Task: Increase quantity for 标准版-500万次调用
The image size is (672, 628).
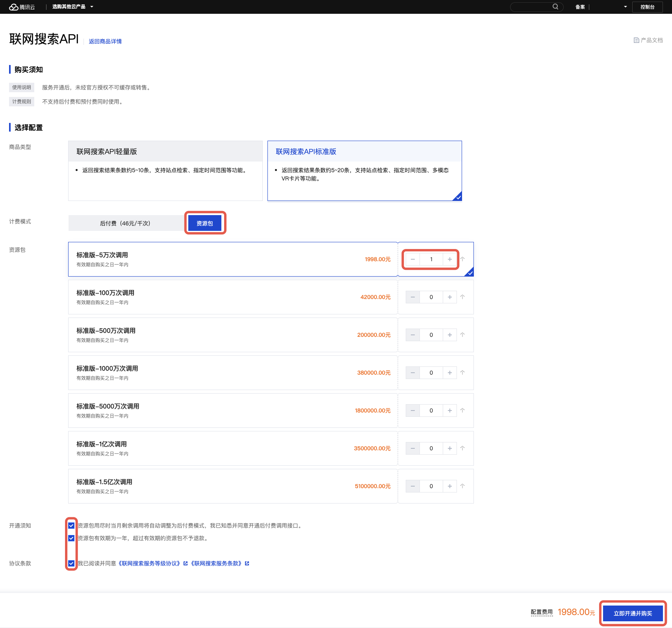Action: (x=450, y=335)
